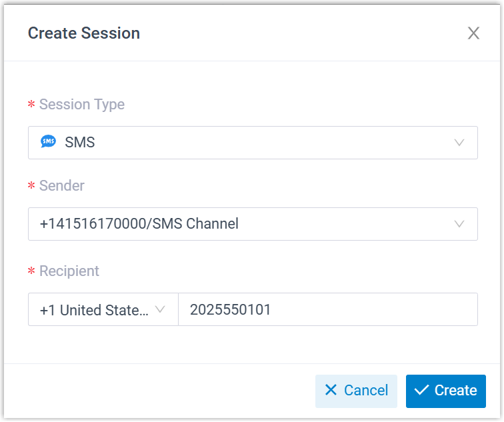Click the checkmark icon on Create
Viewport: 504px width, 422px height.
click(421, 391)
